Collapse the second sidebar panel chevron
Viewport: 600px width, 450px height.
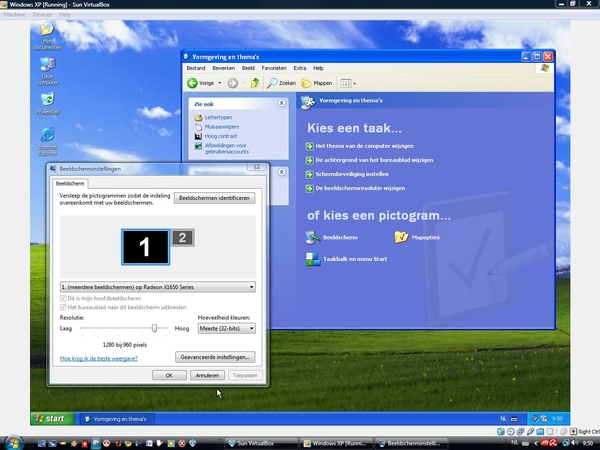coord(282,172)
